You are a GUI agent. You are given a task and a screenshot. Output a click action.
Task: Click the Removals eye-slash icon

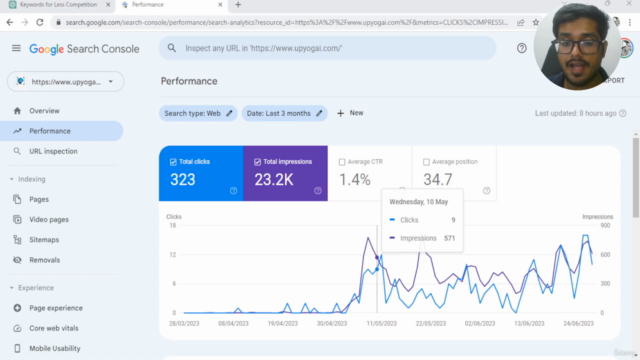pyautogui.click(x=17, y=260)
